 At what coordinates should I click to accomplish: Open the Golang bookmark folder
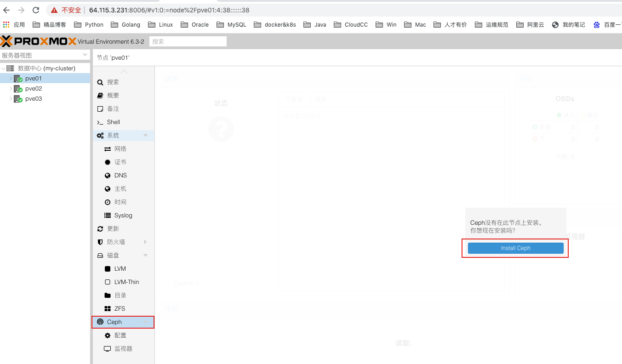126,25
